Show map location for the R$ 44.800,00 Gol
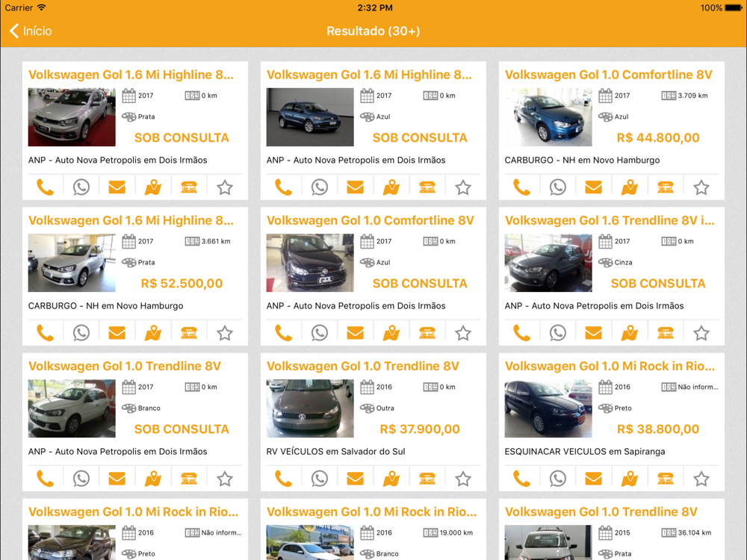 click(x=629, y=187)
